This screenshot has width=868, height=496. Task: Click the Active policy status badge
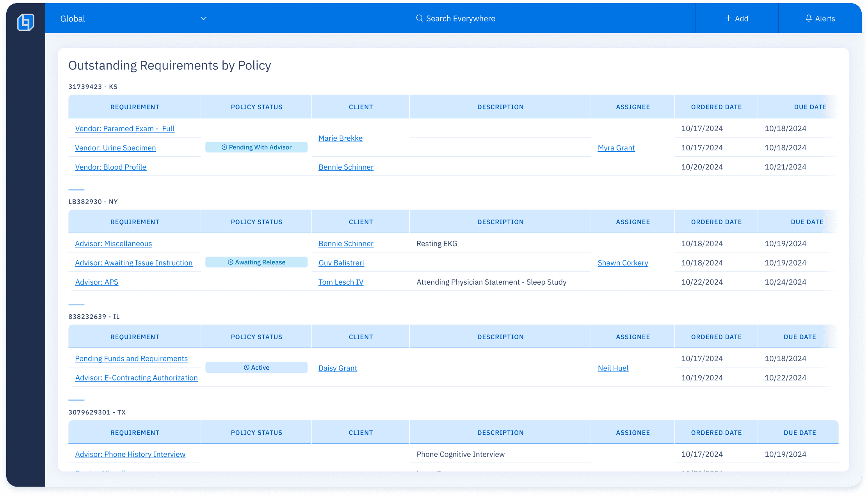click(x=256, y=368)
